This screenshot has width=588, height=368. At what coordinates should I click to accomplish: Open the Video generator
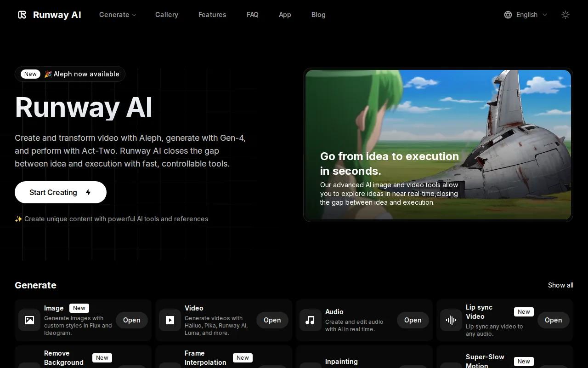point(272,320)
